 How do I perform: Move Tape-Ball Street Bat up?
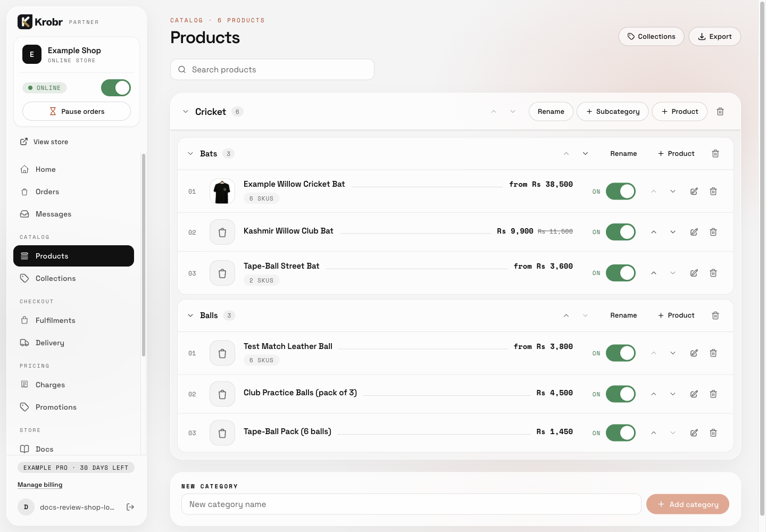(x=654, y=273)
